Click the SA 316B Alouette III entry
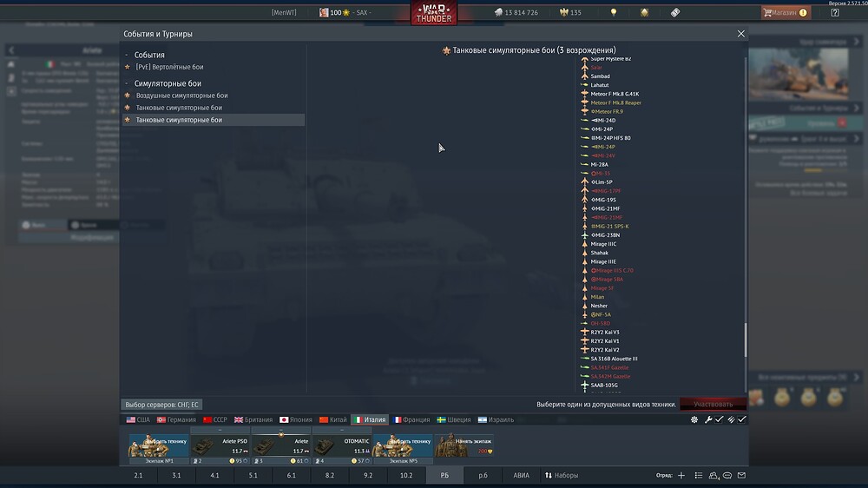 point(614,359)
